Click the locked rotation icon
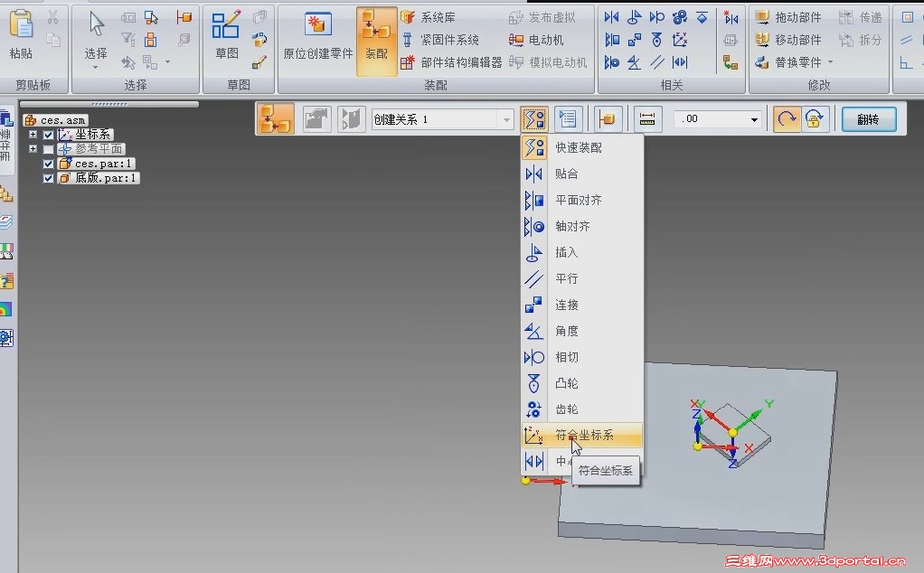924x573 pixels. tap(815, 119)
